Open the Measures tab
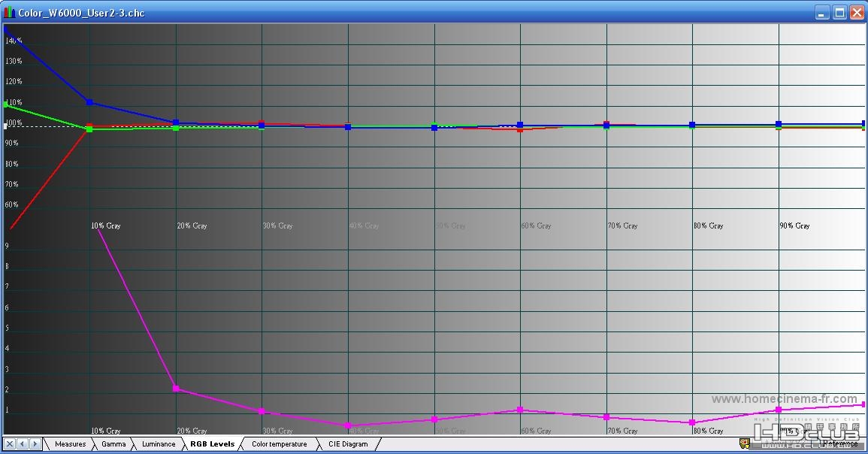The image size is (868, 454). tap(71, 444)
